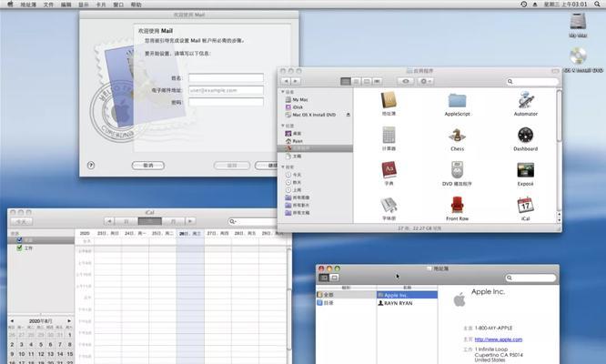The height and width of the screenshot is (364, 606).
Task: Go to previous month in iCal mini calendar
Action: point(12,320)
